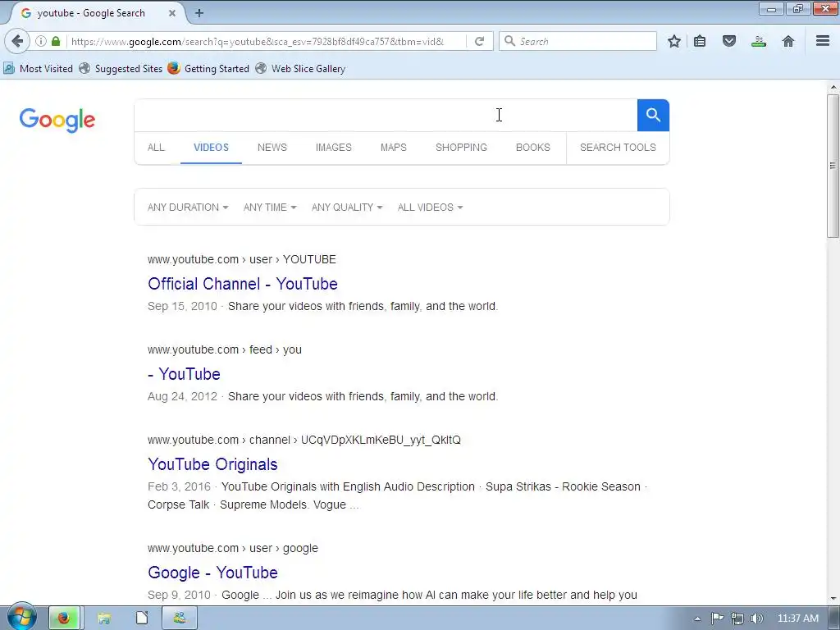The height and width of the screenshot is (630, 840).
Task: Click the Google logo
Action: [57, 120]
